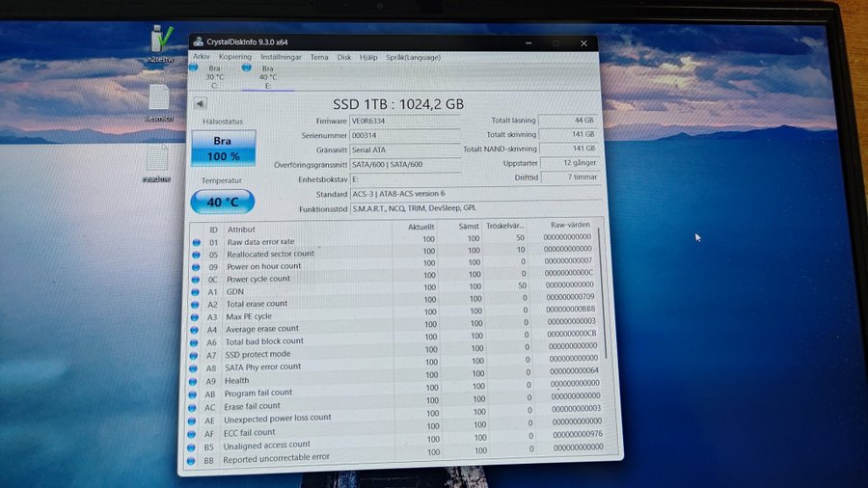
Task: Click the blue status dot for Total erase count
Action: (195, 305)
